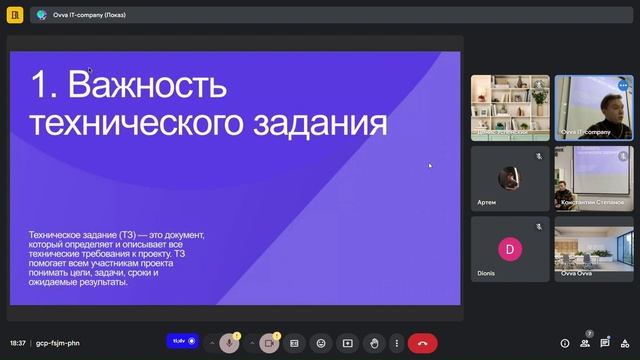Toggle the camera button
The width and height of the screenshot is (640, 360).
[x=269, y=343]
